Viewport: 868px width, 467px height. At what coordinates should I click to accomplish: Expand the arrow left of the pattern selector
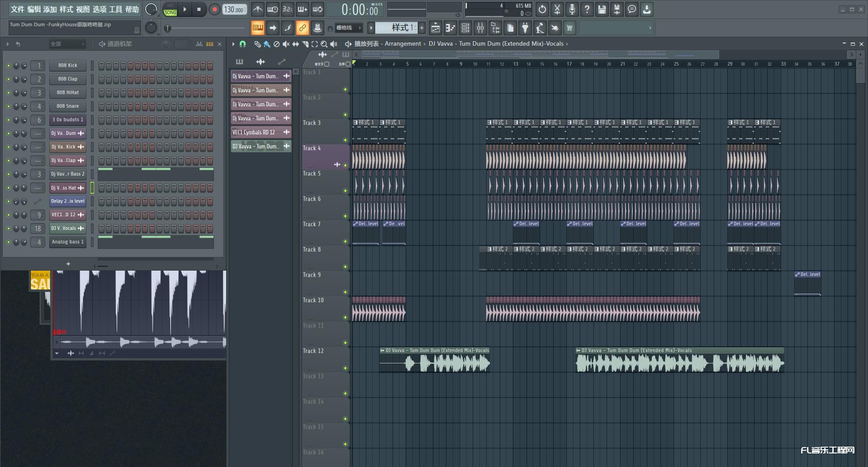[371, 28]
